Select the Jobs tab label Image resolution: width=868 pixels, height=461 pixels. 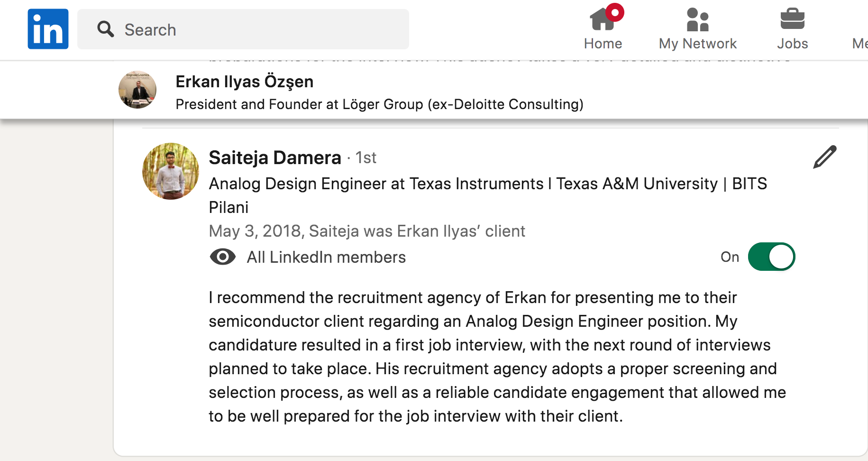(x=792, y=44)
